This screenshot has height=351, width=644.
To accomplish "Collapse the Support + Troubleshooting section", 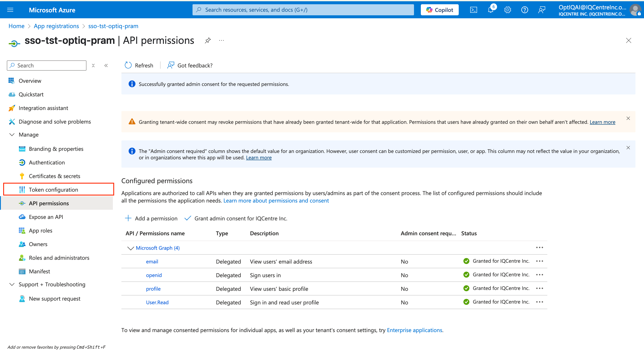I will click(x=12, y=285).
